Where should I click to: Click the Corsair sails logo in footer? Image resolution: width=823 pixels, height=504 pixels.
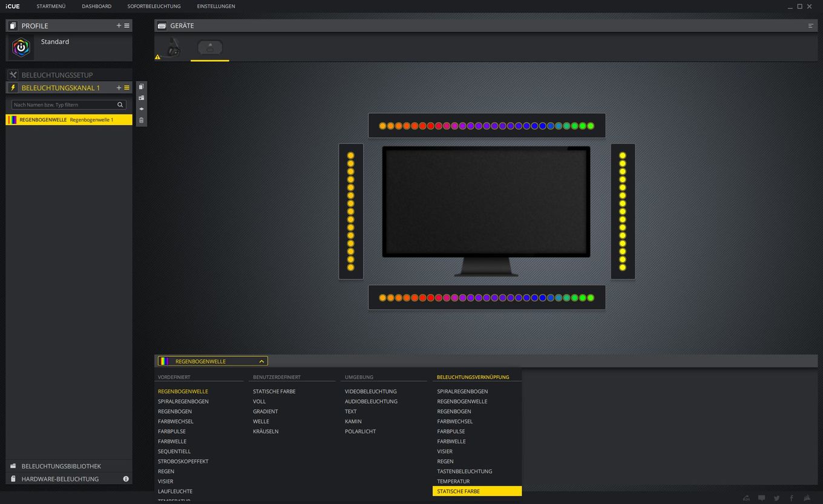click(807, 498)
